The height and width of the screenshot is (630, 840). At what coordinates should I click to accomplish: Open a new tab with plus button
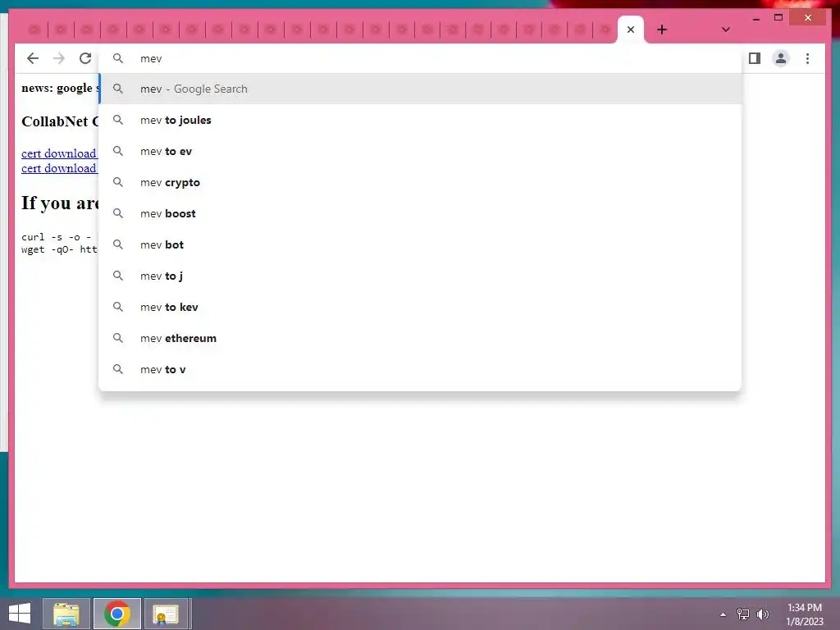pos(662,30)
